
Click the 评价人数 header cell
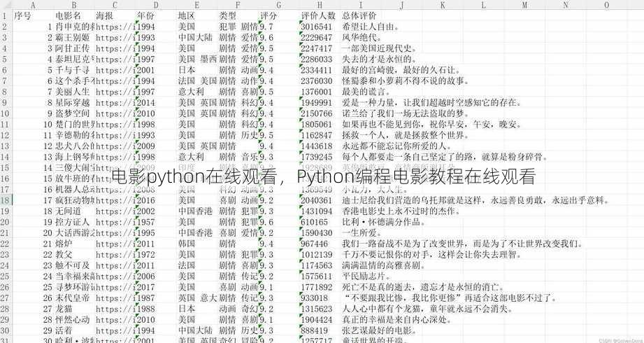tap(320, 16)
